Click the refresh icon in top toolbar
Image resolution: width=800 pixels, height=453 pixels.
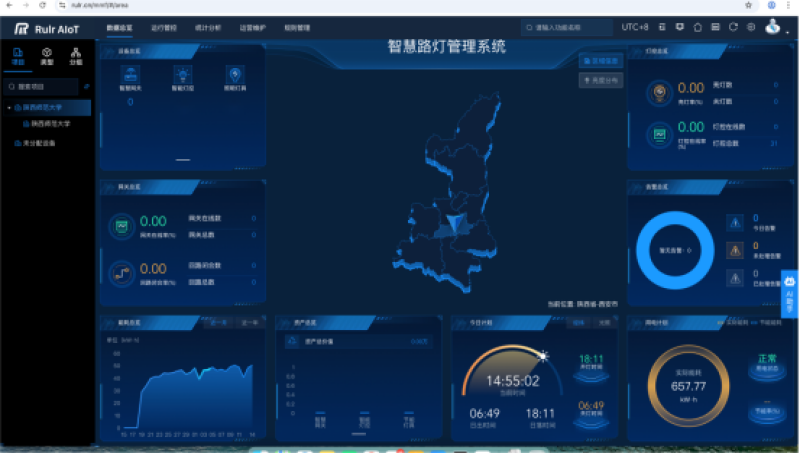733,27
